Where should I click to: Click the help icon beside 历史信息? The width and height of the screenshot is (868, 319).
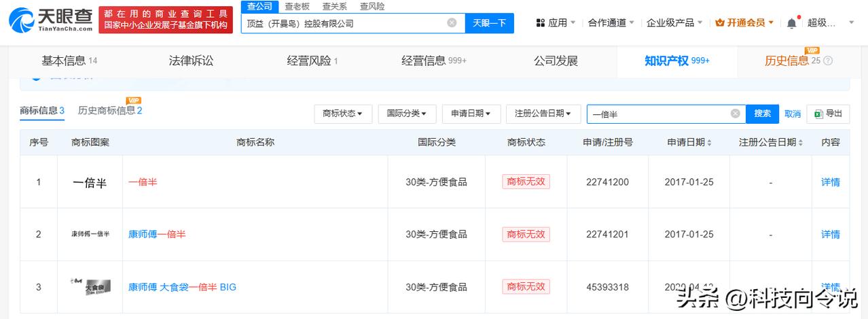[x=828, y=61]
